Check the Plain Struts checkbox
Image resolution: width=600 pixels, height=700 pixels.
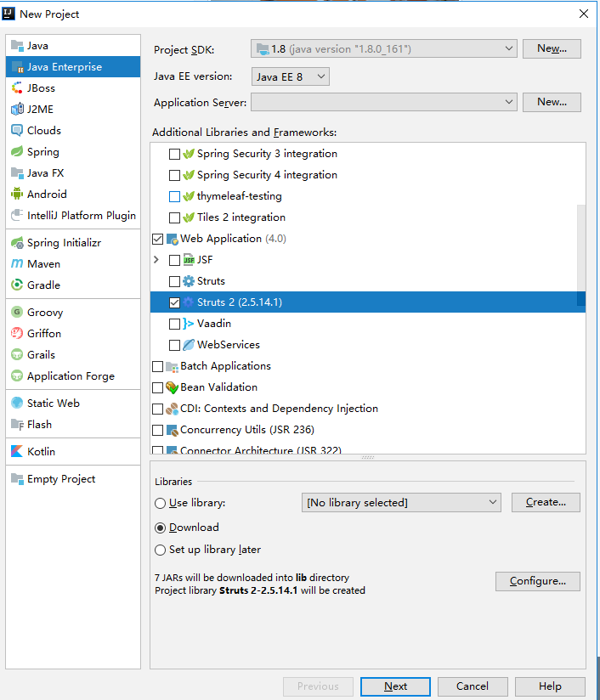[175, 281]
